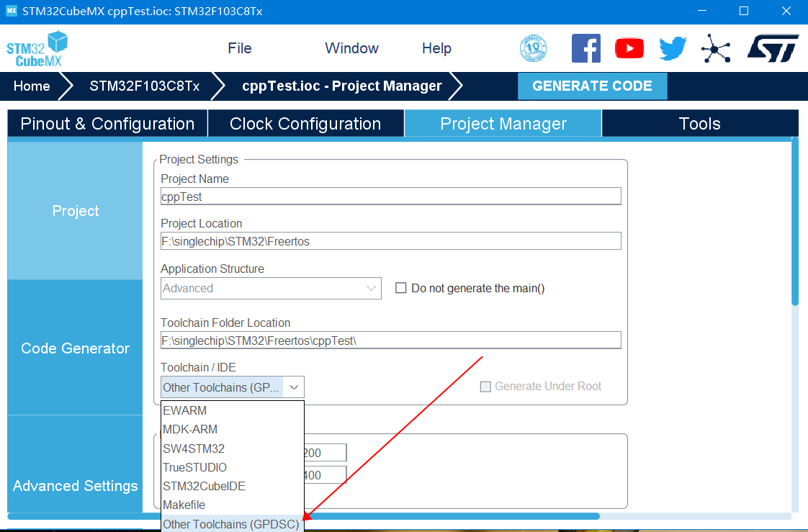Toggle Generate Under Root checkbox

[x=485, y=387]
